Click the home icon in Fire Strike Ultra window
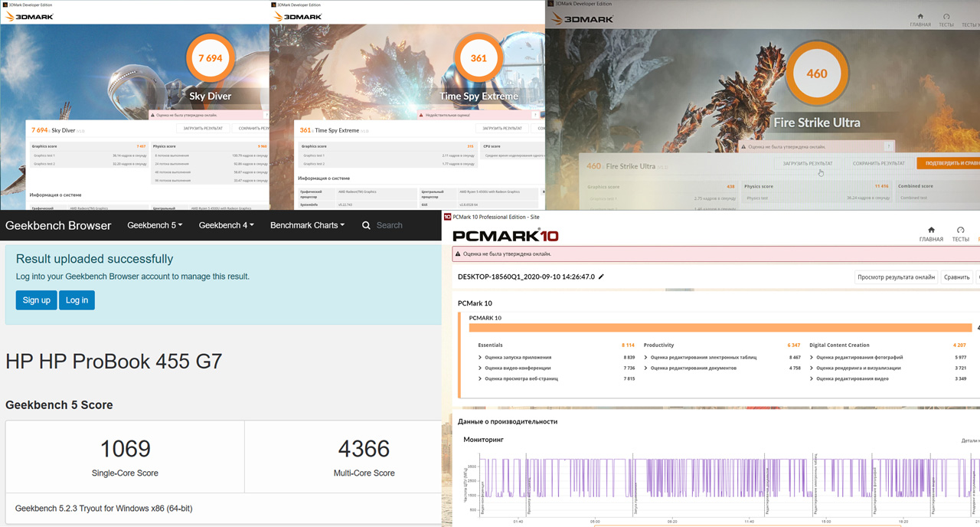 pyautogui.click(x=920, y=15)
